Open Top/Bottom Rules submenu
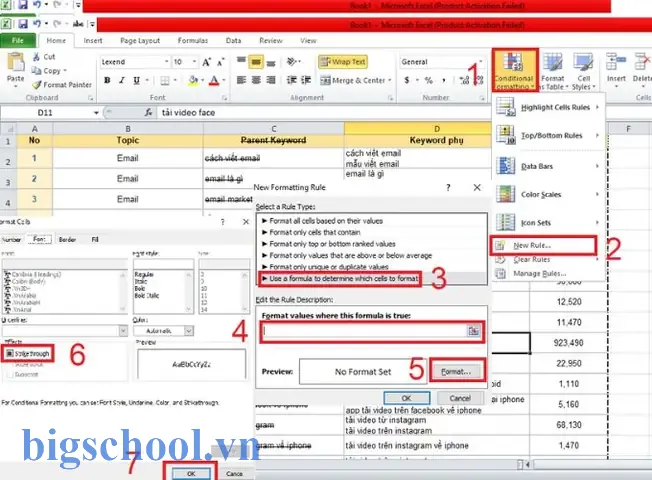Viewport: 652px width, 480px height. click(548, 135)
